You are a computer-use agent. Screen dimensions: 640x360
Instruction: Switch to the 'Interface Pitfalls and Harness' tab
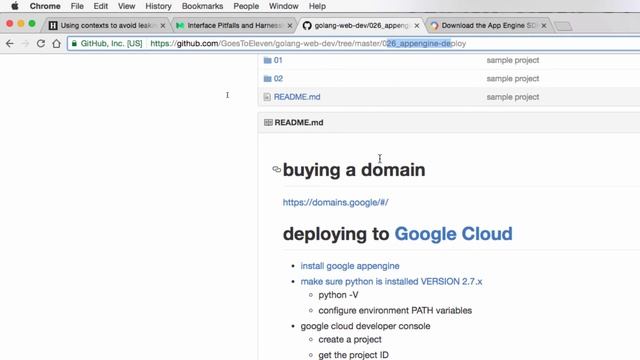[234, 25]
